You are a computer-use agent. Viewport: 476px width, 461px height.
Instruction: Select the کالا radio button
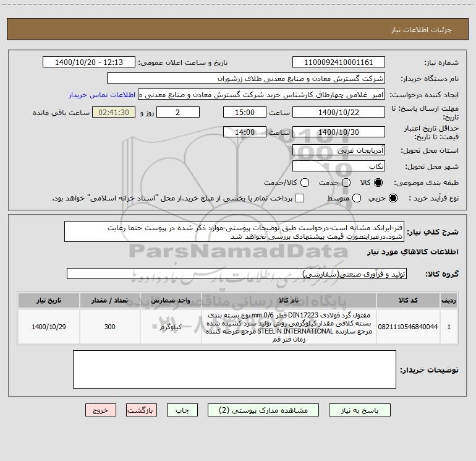(x=378, y=183)
